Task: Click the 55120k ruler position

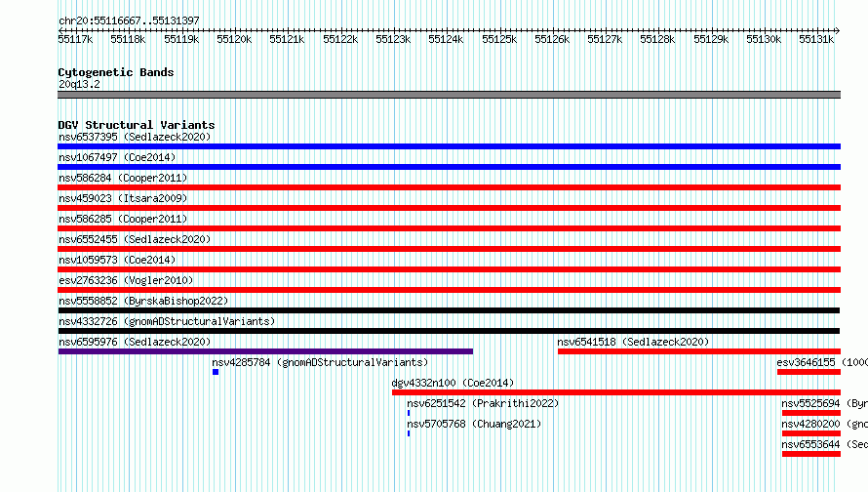Action: point(234,39)
